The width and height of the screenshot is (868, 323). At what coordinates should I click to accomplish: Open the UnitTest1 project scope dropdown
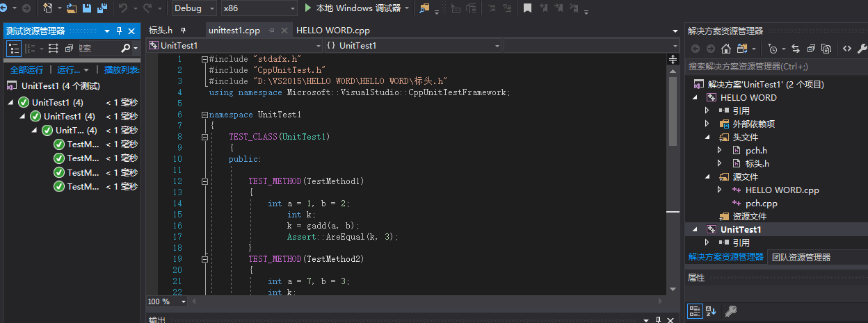[234, 45]
